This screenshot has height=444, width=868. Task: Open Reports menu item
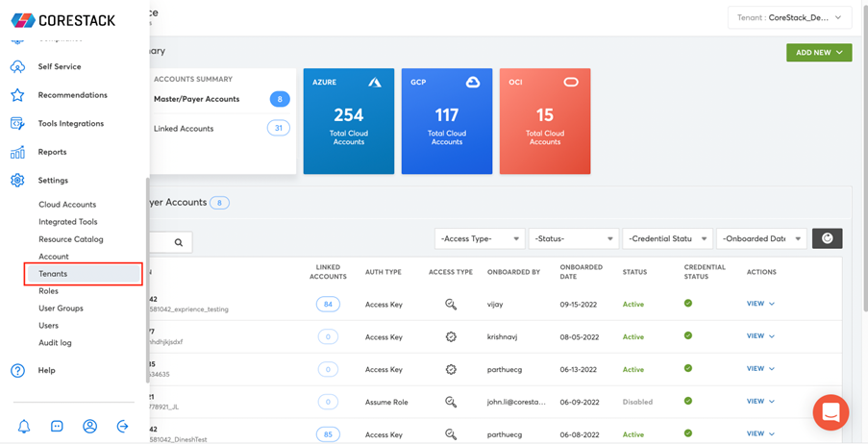click(52, 152)
